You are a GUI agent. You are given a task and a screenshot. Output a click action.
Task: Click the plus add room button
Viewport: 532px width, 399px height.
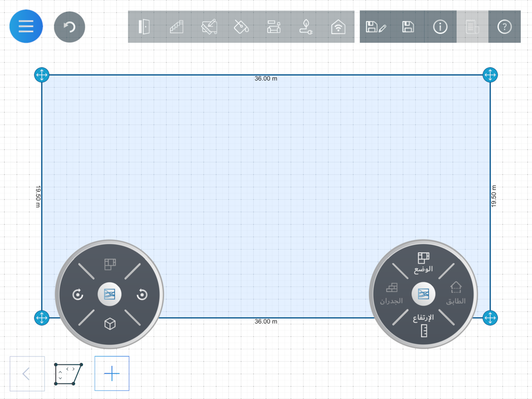tap(112, 374)
